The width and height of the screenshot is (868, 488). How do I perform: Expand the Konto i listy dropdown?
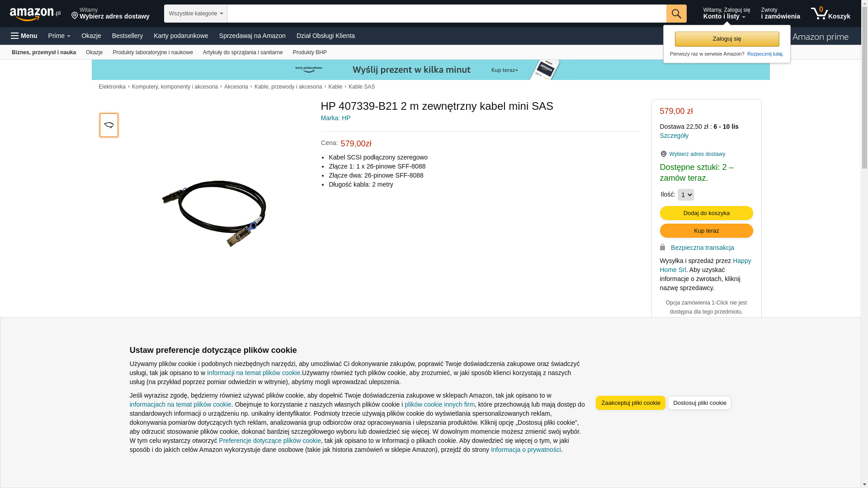(x=726, y=14)
